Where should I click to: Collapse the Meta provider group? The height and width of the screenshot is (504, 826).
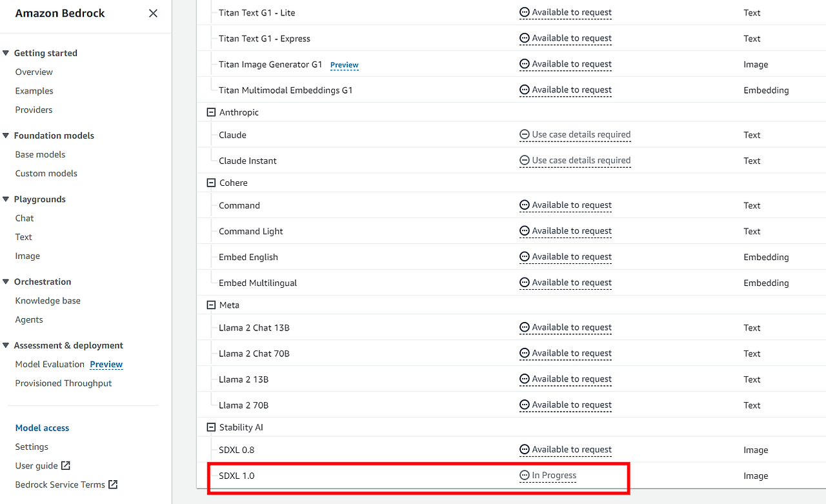coord(210,305)
